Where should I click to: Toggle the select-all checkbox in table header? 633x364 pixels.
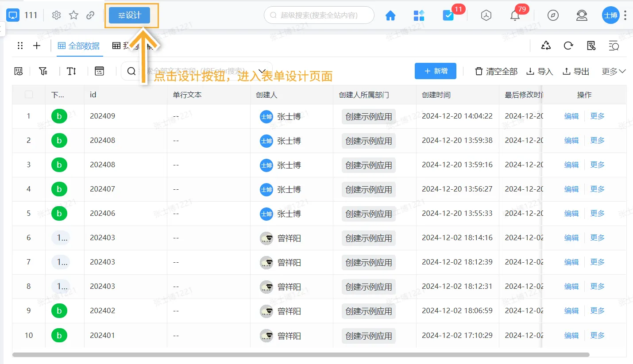tap(29, 95)
